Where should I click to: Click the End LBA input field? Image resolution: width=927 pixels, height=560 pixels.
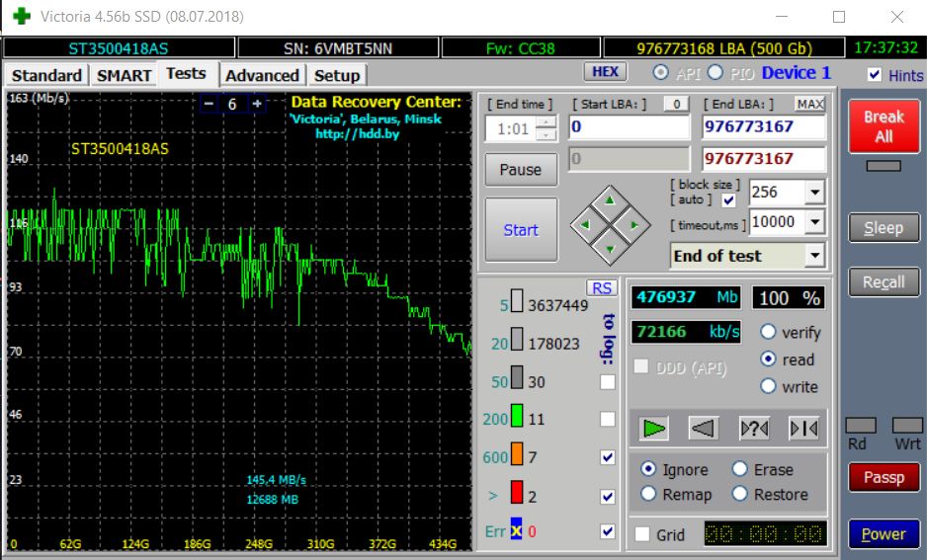pos(763,127)
